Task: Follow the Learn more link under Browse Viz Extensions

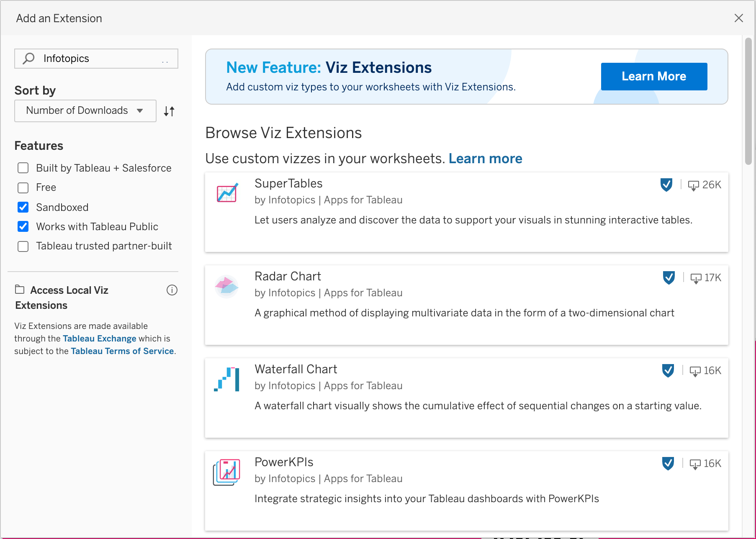Action: [485, 159]
